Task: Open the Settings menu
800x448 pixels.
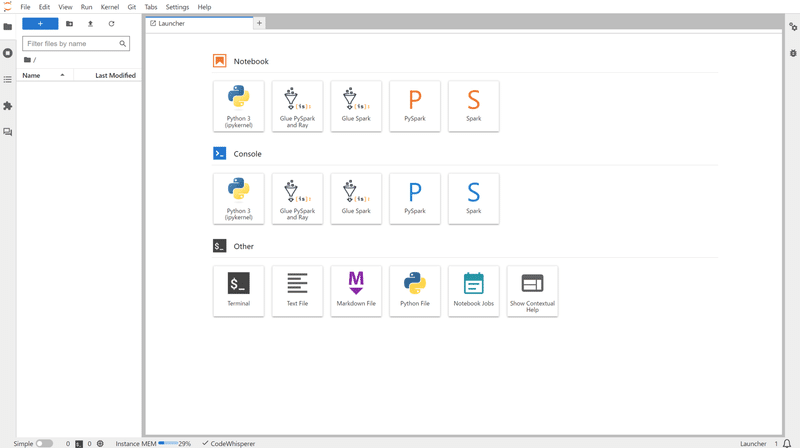Action: 177,7
